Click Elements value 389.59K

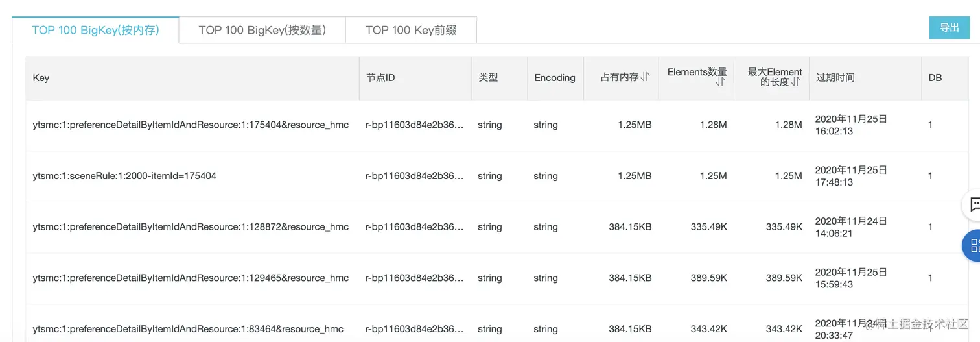(x=709, y=278)
